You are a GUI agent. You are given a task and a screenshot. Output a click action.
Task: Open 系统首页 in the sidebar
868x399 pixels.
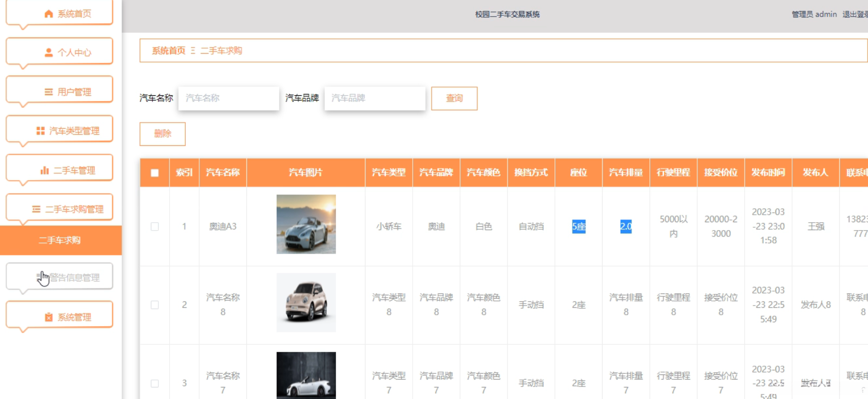tap(59, 13)
